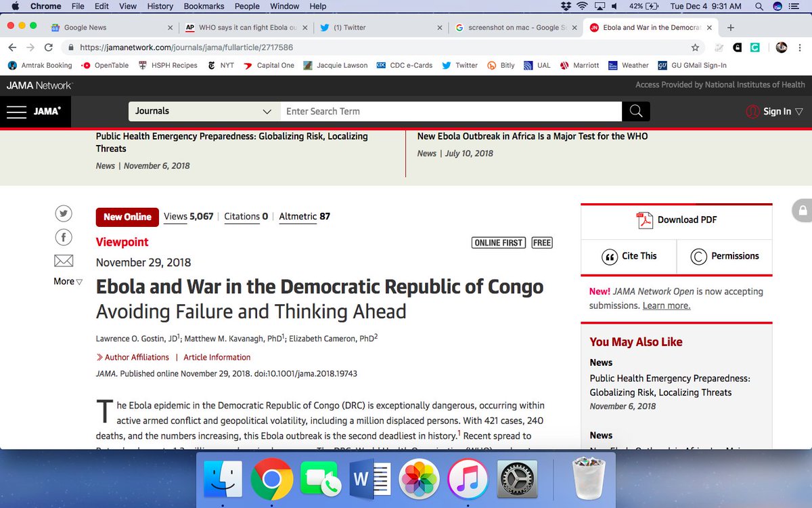Open Chrome's three-dot menu
This screenshot has width=812, height=508.
click(x=801, y=47)
